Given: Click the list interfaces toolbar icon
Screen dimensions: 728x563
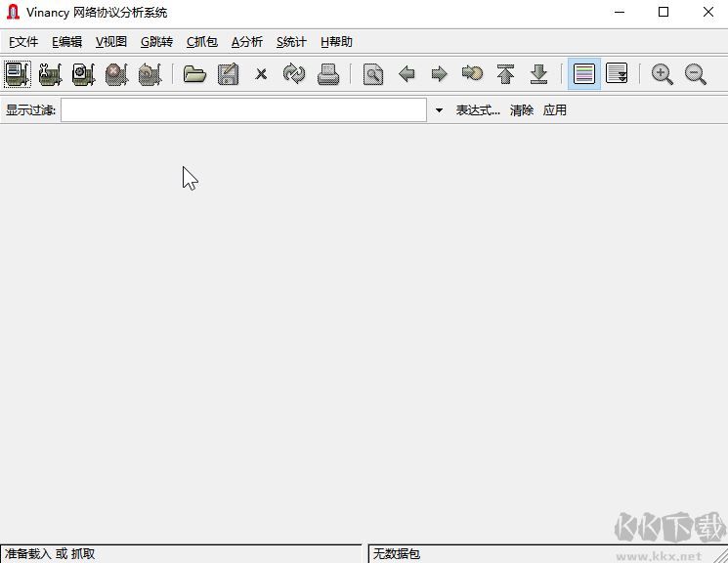Looking at the screenshot, I should click(x=17, y=74).
